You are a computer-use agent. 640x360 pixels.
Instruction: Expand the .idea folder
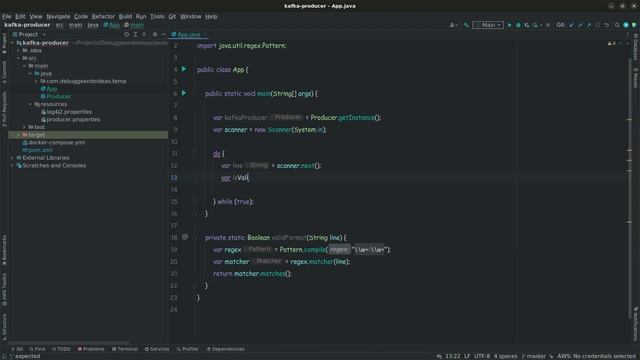click(x=18, y=51)
